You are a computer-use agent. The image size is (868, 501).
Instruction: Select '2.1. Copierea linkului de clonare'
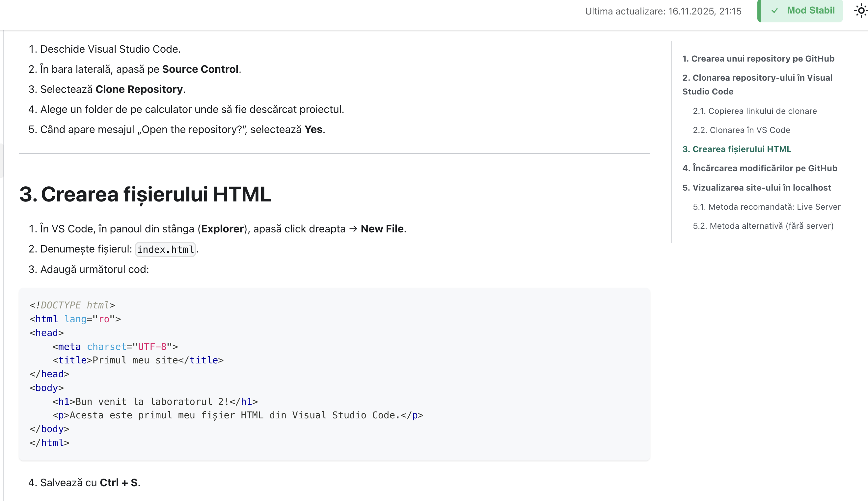(755, 111)
